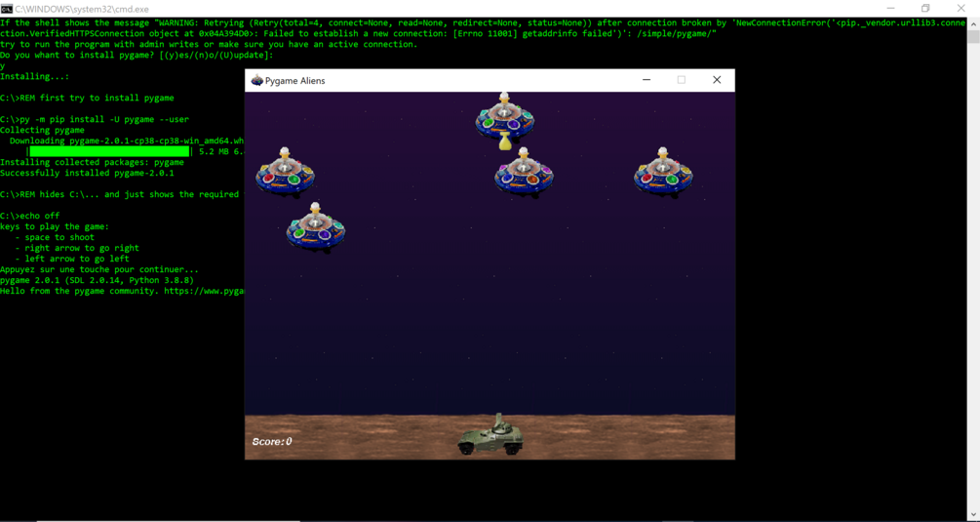Click the disabled maximize button of Pygame Aliens
Image resolution: width=980 pixels, height=522 pixels.
[682, 80]
